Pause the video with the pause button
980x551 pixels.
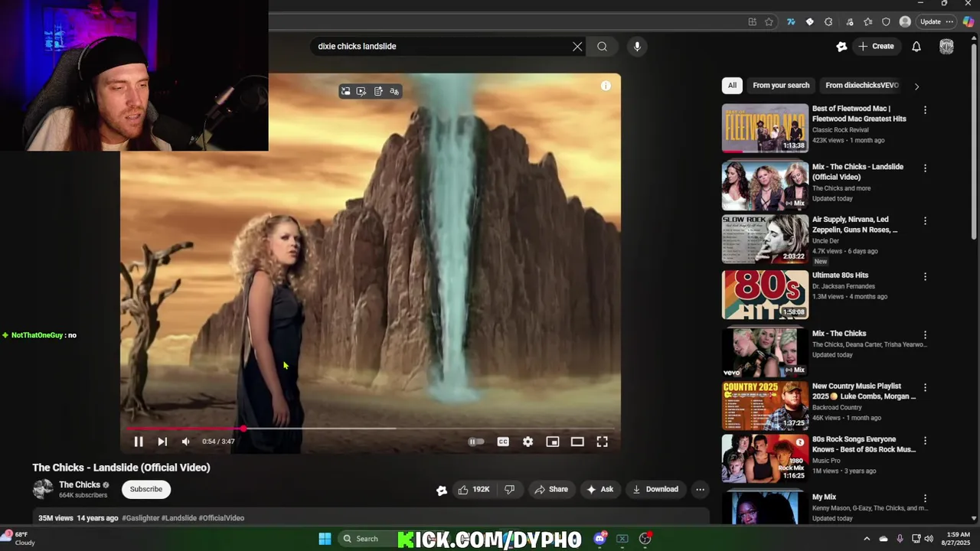coord(139,442)
